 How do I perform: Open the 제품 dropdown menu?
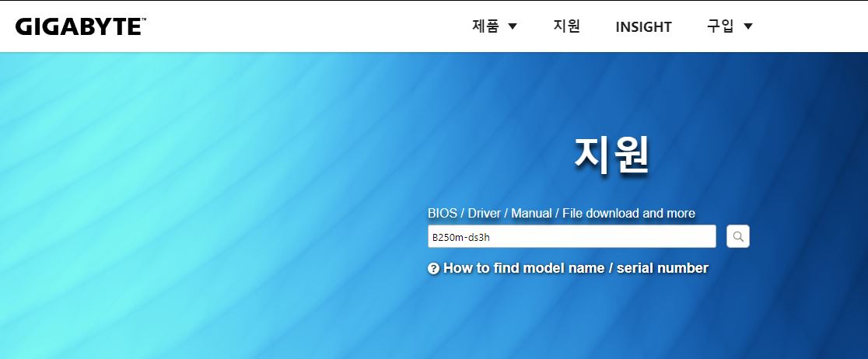click(x=495, y=26)
